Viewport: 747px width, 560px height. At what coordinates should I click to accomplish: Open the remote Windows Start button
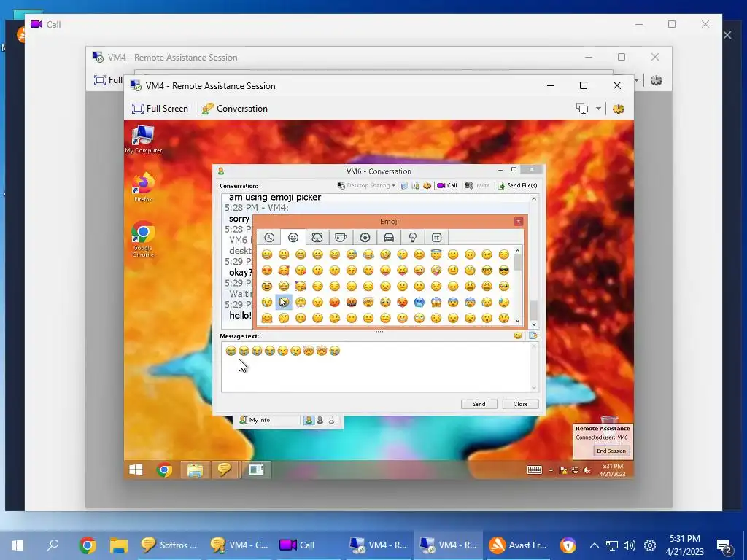click(x=136, y=470)
